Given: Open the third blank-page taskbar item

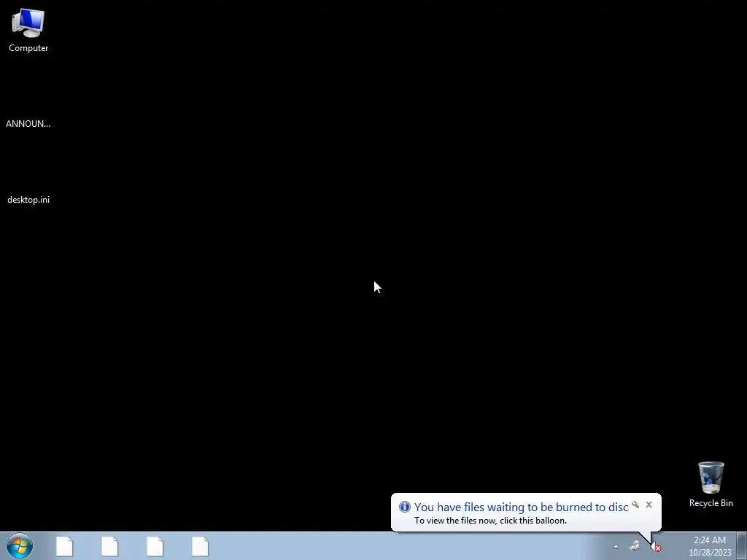Looking at the screenshot, I should tap(155, 546).
